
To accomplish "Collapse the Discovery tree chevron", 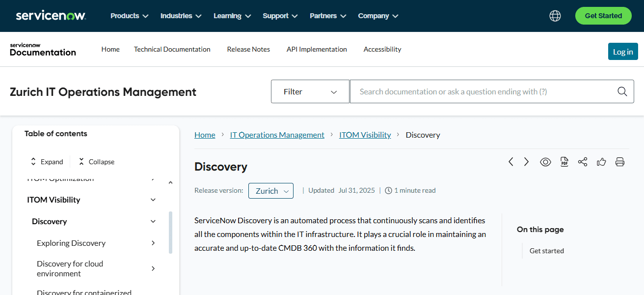I will (x=153, y=221).
